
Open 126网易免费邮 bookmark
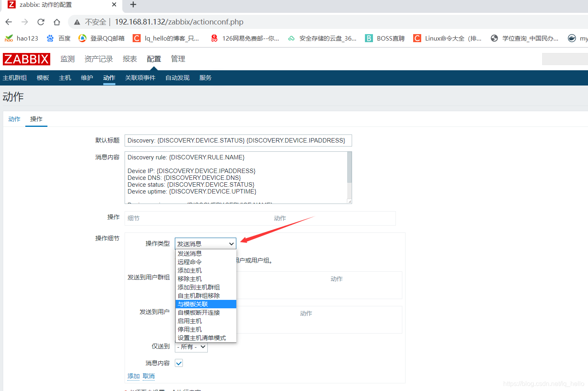tap(245, 38)
